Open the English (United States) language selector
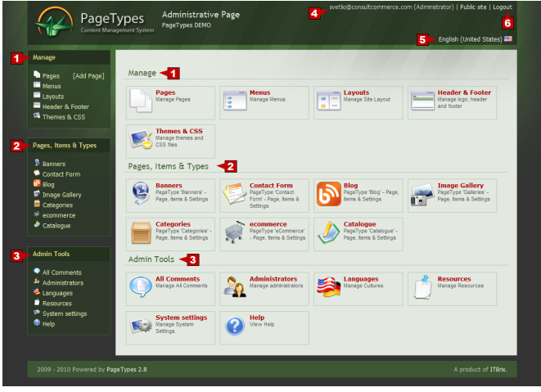 470,39
